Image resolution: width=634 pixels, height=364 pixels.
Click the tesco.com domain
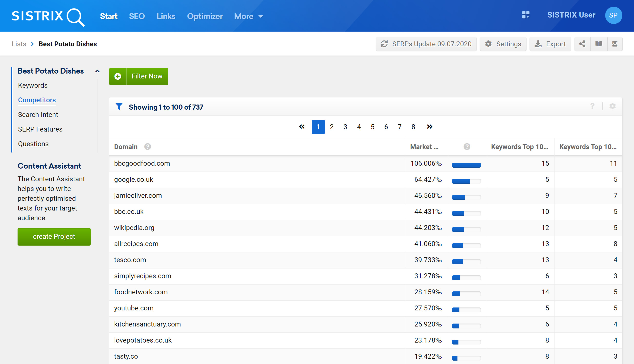coord(130,260)
